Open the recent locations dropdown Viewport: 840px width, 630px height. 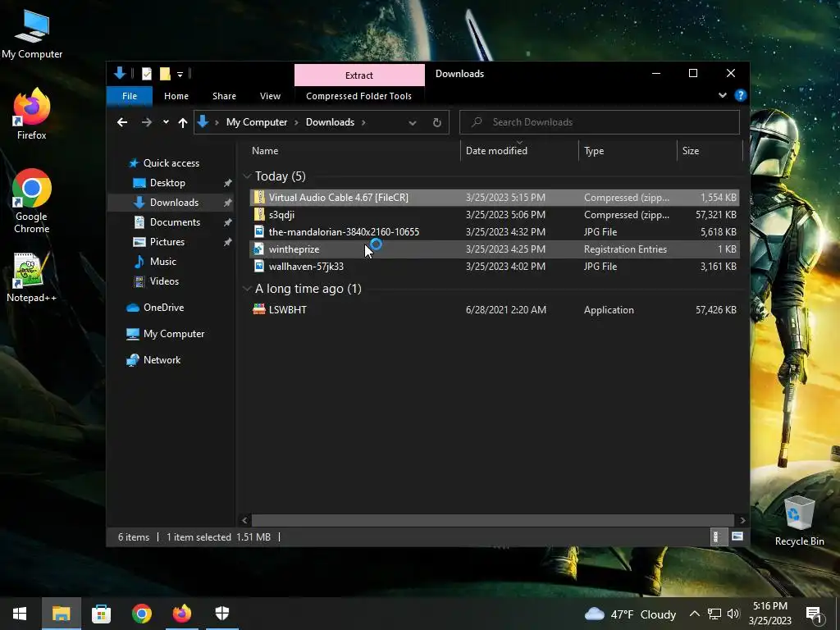(x=166, y=122)
